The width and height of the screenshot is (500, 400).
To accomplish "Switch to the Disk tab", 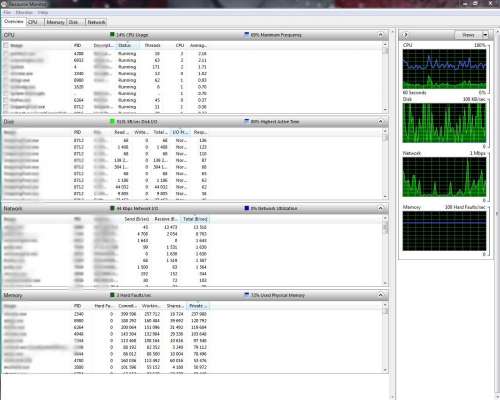I will tap(76, 22).
